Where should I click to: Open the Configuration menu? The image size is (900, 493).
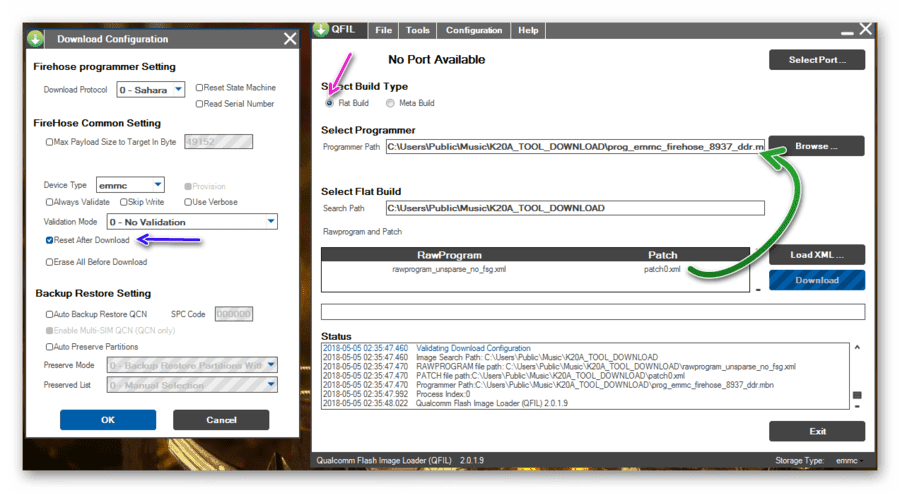(x=474, y=30)
